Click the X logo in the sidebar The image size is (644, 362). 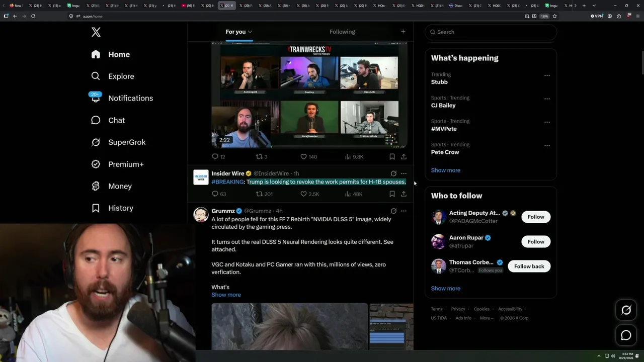(96, 32)
